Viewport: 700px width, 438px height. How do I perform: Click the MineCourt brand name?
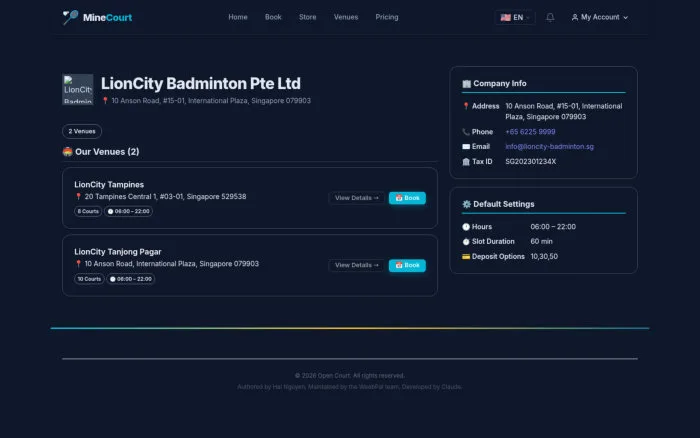point(108,17)
